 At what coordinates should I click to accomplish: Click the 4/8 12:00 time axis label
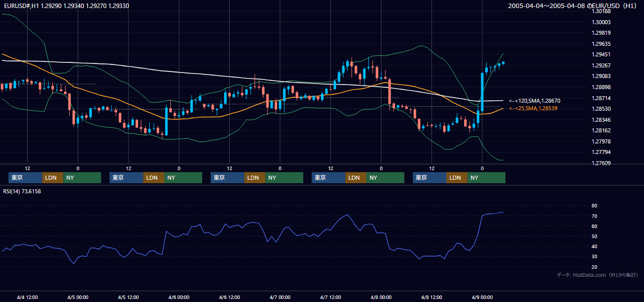coord(431,297)
